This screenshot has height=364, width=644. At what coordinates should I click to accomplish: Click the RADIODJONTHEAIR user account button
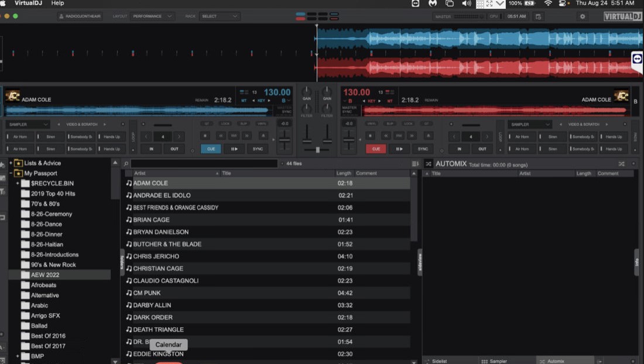[x=80, y=16]
